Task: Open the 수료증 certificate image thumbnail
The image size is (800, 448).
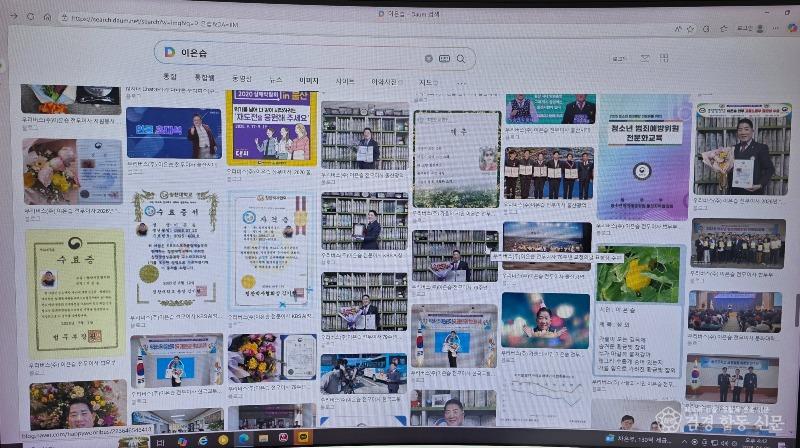Action: click(75, 276)
